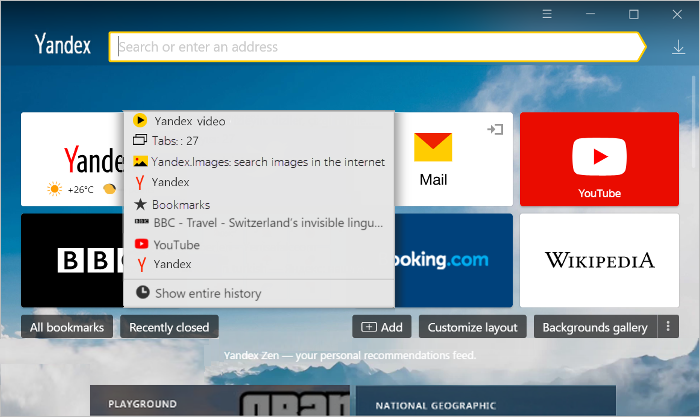
Task: Open the browser hamburger menu
Action: click(x=547, y=14)
